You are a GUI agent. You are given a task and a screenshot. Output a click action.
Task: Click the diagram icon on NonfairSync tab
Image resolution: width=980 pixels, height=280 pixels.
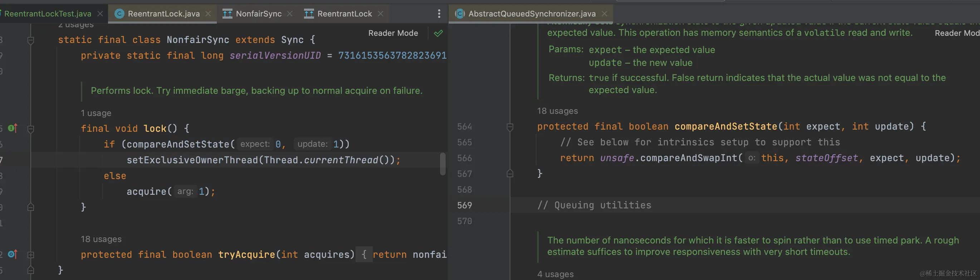tap(227, 14)
